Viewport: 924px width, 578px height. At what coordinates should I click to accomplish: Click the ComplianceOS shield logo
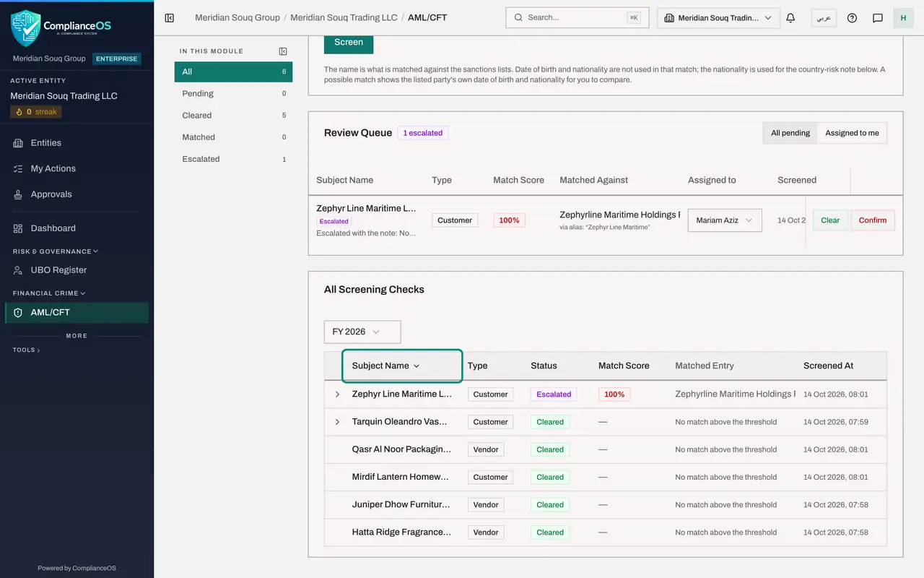point(26,27)
